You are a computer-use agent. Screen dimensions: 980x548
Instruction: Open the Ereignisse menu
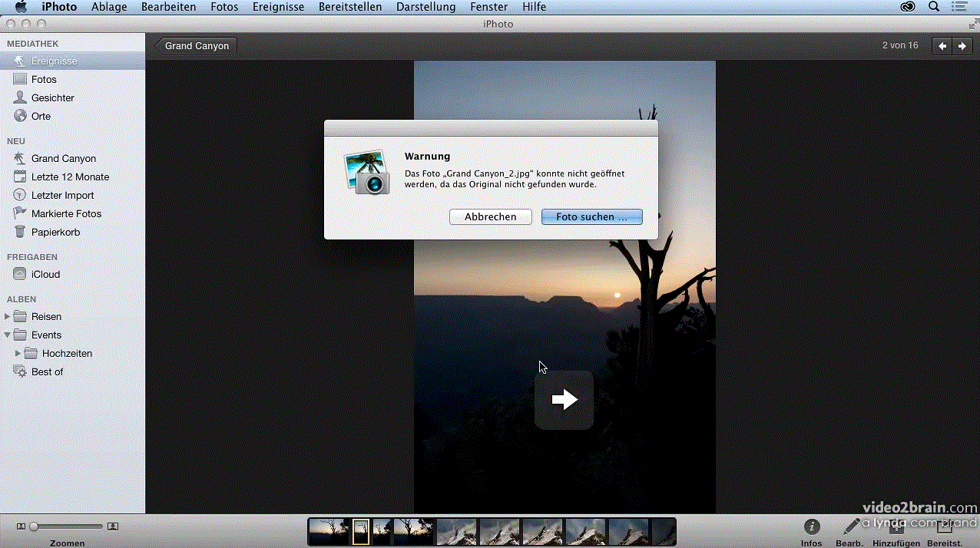[x=278, y=7]
